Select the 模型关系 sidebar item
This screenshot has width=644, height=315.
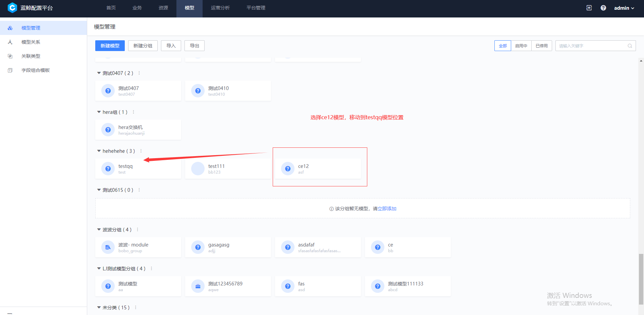(x=31, y=42)
